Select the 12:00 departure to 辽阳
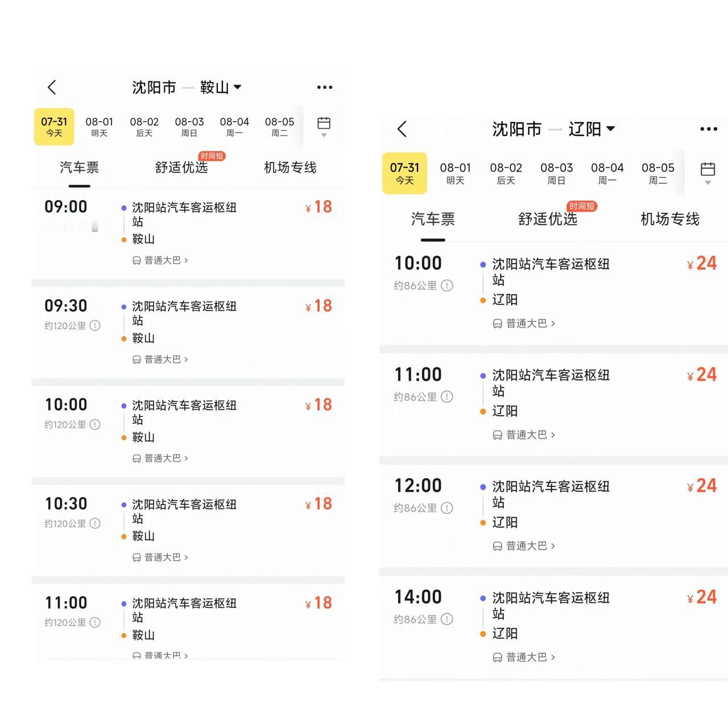 553,516
